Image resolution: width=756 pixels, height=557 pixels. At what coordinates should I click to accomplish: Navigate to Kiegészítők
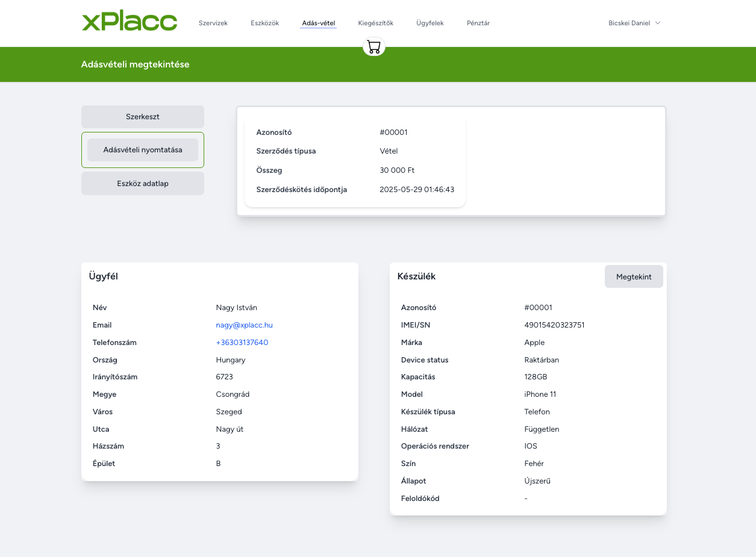[376, 23]
